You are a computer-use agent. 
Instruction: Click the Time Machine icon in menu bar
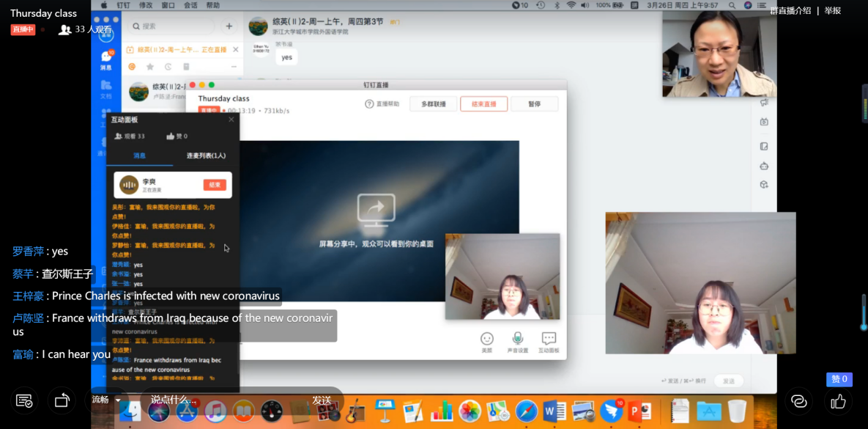[542, 5]
